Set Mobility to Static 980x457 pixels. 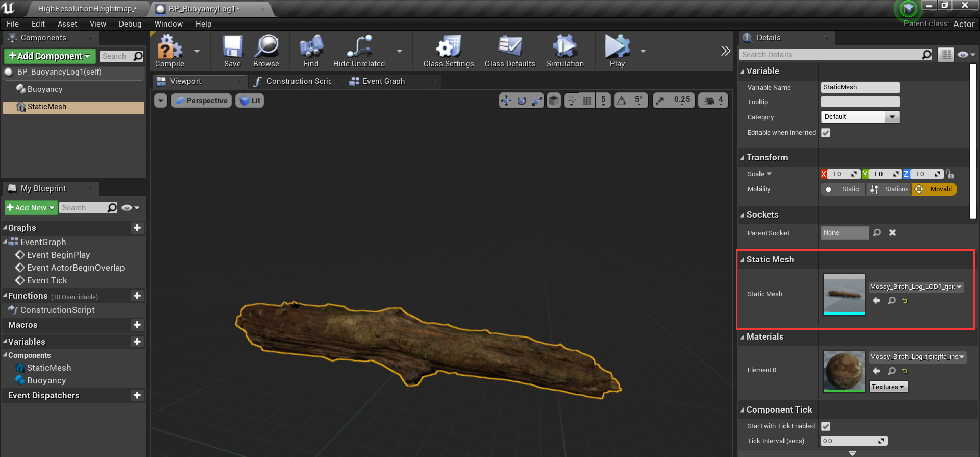click(x=843, y=189)
